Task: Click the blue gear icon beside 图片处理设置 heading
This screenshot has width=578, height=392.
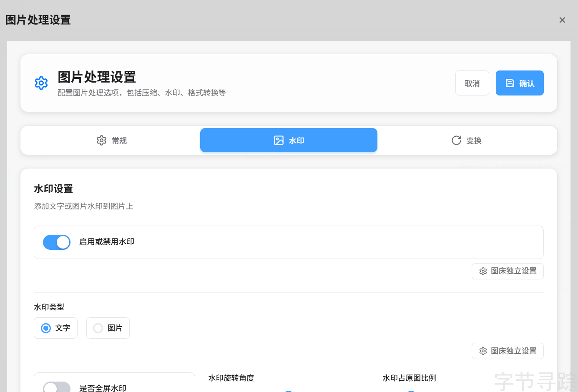Action: click(x=41, y=83)
